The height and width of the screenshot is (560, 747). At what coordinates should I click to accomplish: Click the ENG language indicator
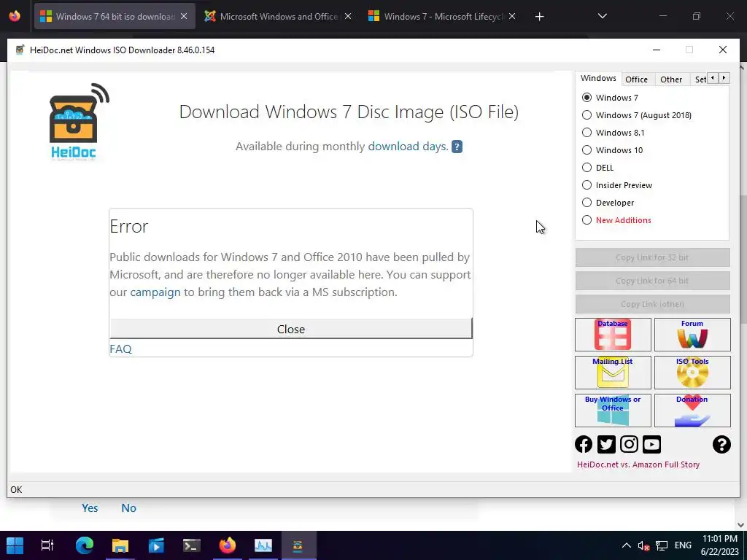tap(683, 545)
